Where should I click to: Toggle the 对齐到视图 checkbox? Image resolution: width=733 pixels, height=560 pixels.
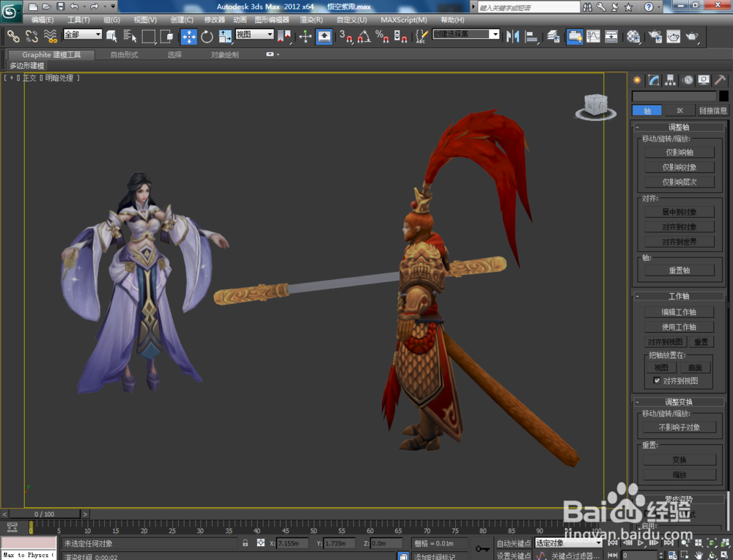pyautogui.click(x=657, y=380)
